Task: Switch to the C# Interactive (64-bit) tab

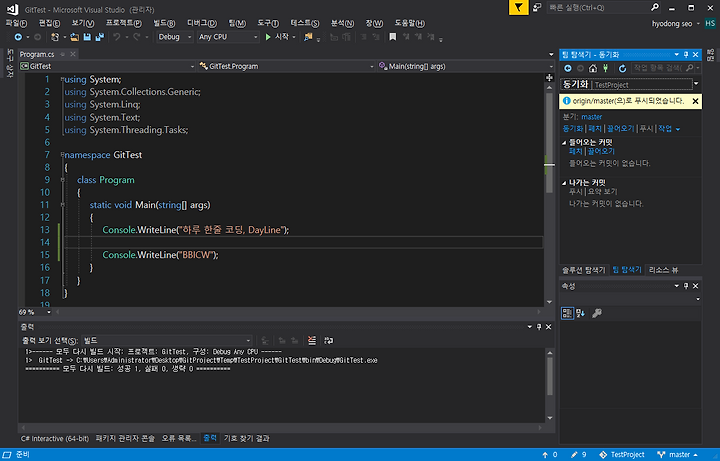Action: click(55, 439)
